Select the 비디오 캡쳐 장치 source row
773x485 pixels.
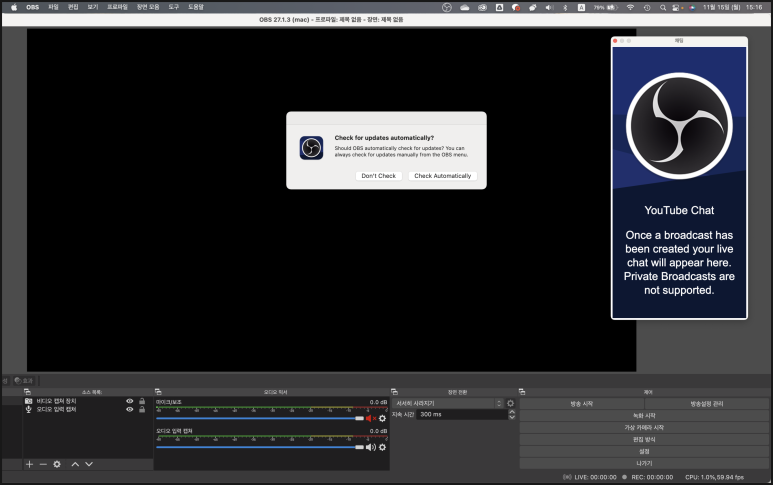pos(88,401)
